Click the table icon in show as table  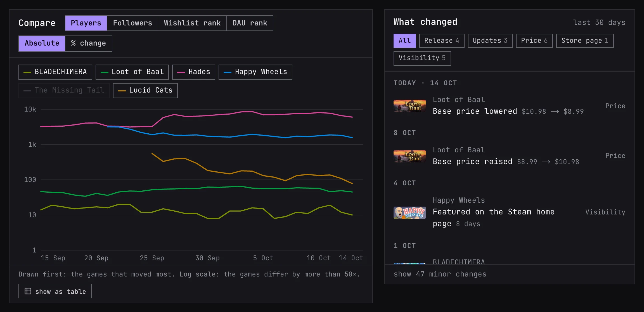click(28, 291)
